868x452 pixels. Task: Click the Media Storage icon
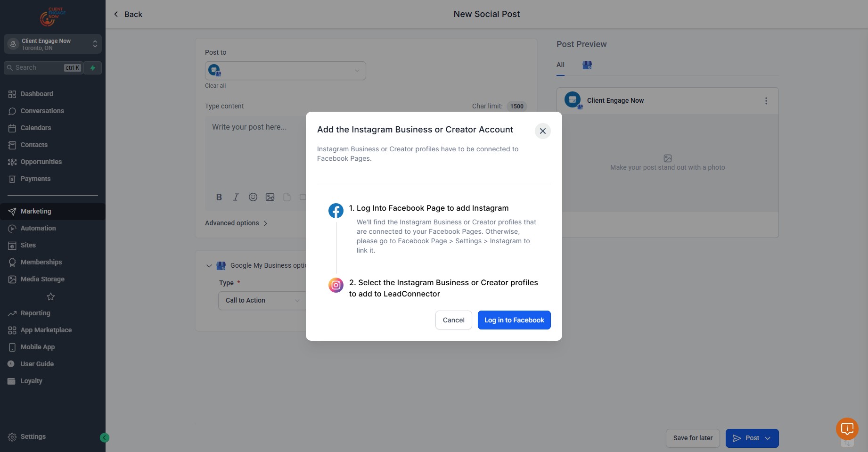[12, 279]
